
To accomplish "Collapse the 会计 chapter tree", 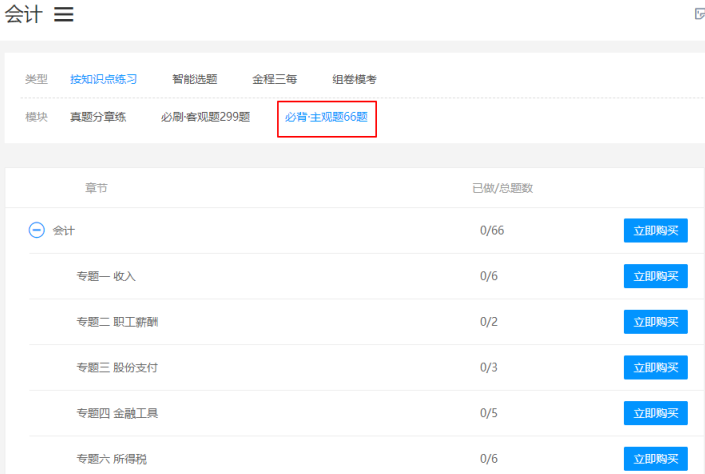I will tap(36, 230).
